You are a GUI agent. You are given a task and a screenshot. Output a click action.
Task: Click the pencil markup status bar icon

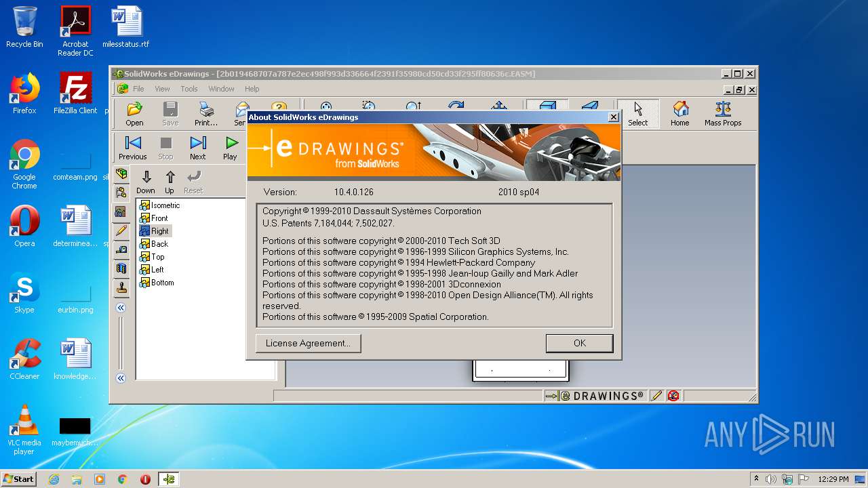656,396
